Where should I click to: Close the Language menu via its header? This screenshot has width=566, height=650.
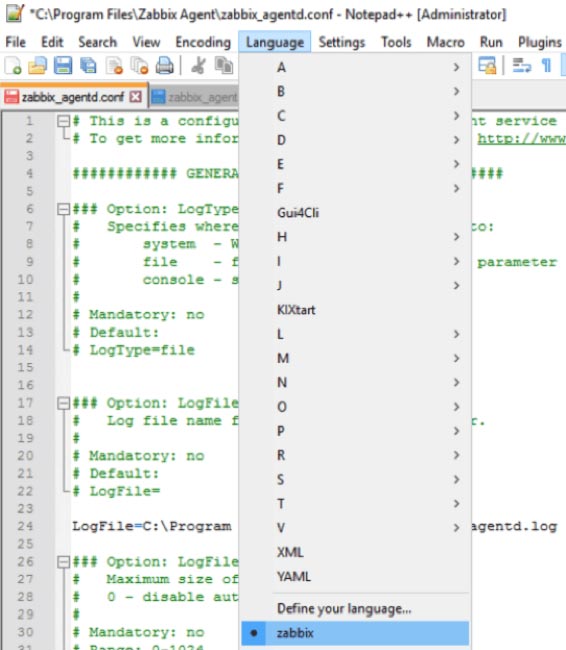(x=274, y=42)
